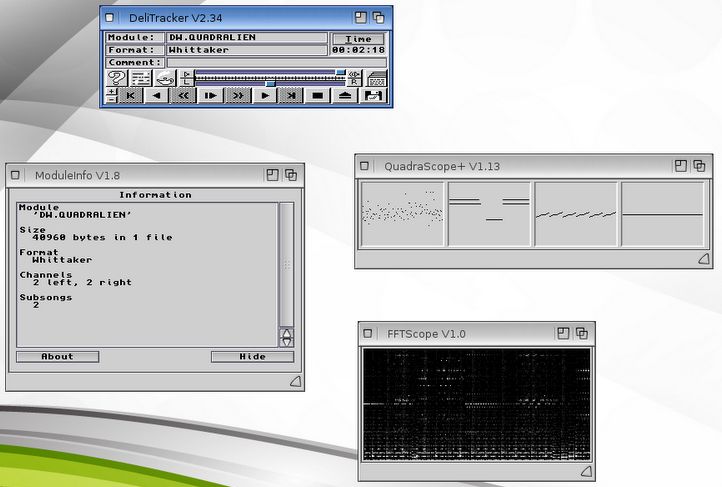This screenshot has width=722, height=487.
Task: Click the Comment input field
Action: point(276,63)
